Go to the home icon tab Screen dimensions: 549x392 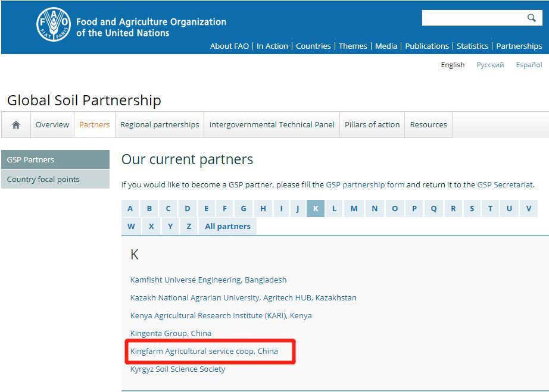pyautogui.click(x=16, y=125)
